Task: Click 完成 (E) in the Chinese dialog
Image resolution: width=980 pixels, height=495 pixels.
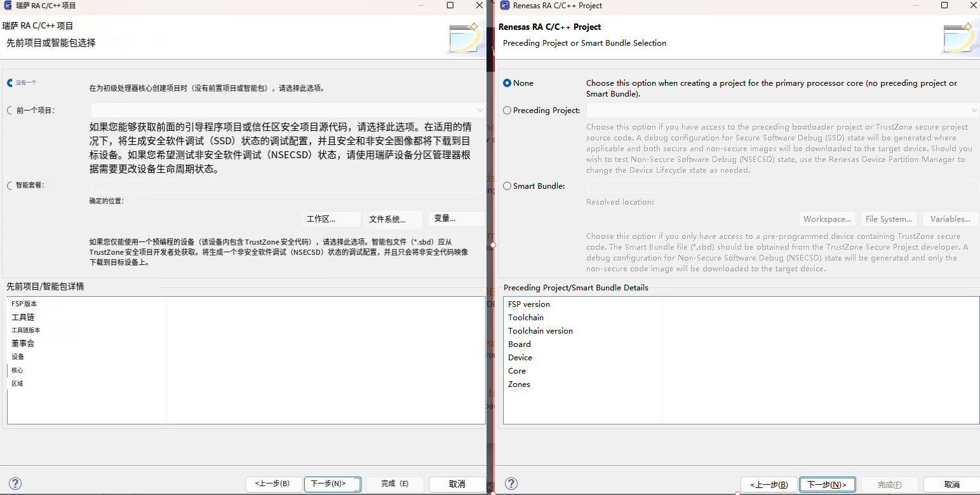Action: pos(394,484)
